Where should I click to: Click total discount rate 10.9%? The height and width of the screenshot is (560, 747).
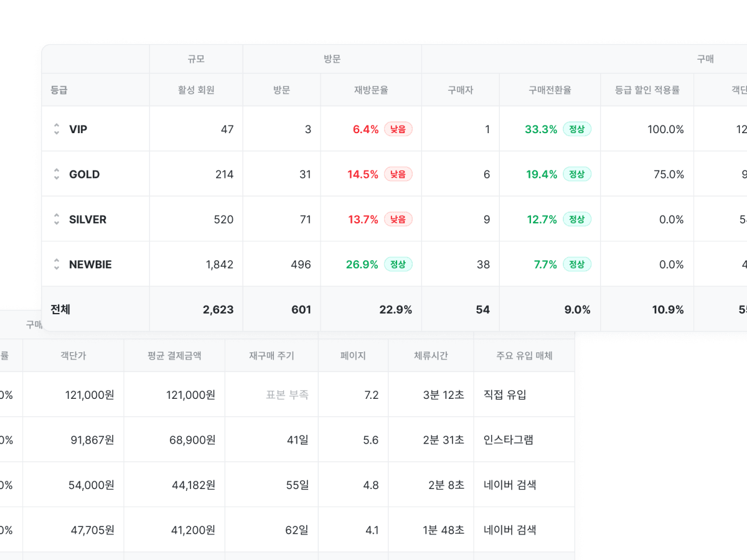coord(669,309)
